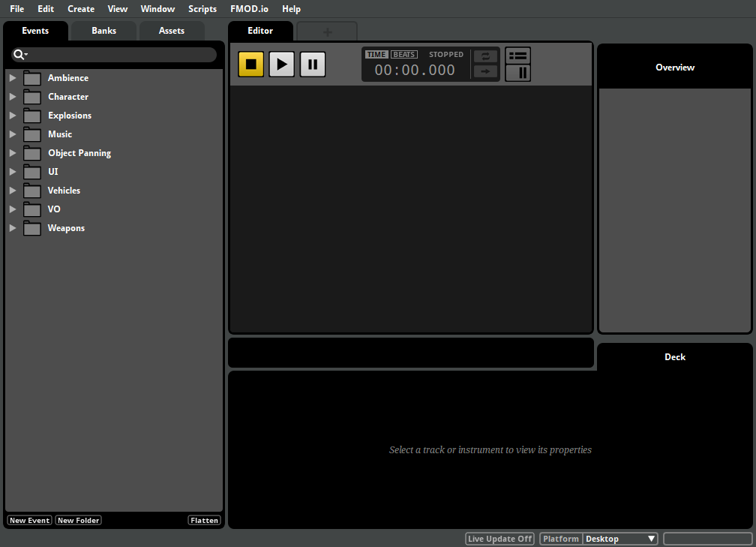Select the Explosions folder icon

tap(32, 116)
